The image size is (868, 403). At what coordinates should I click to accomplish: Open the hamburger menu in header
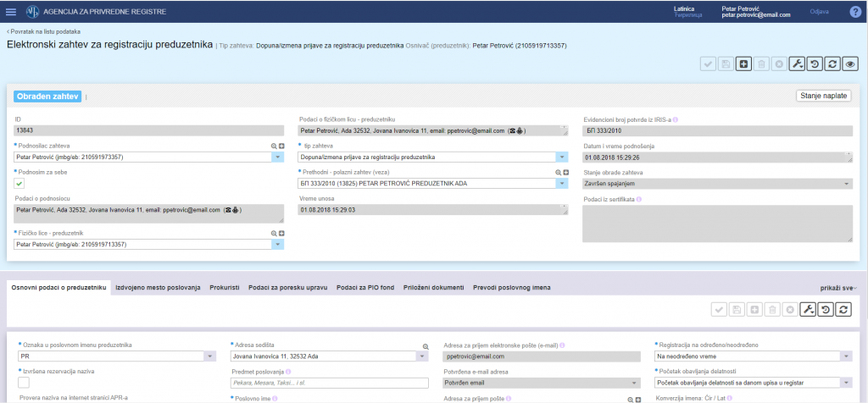(x=11, y=12)
